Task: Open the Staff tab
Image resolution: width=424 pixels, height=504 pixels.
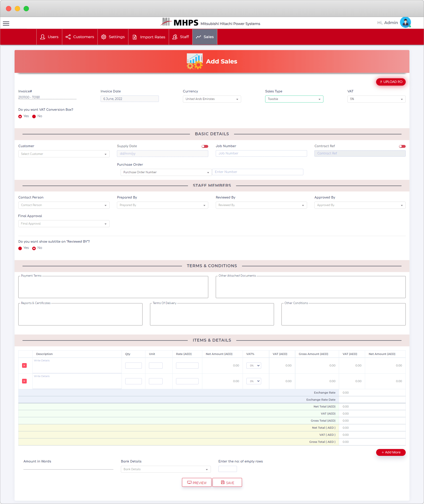Action: click(x=180, y=37)
